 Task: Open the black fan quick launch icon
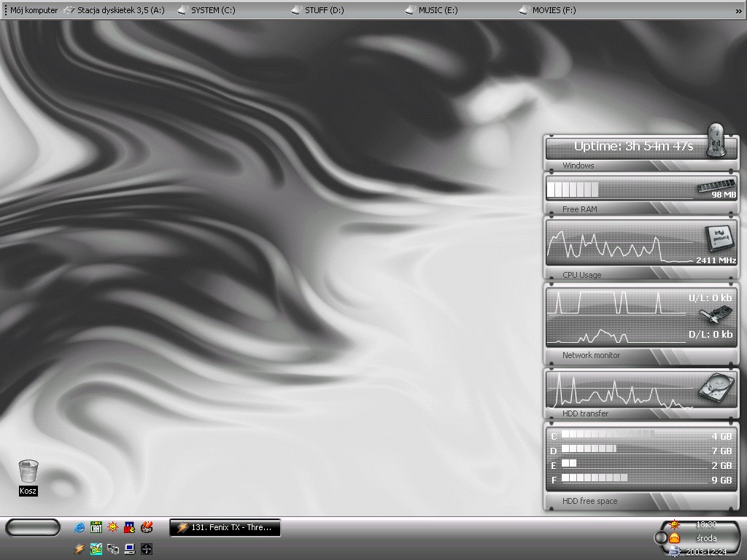[x=147, y=549]
